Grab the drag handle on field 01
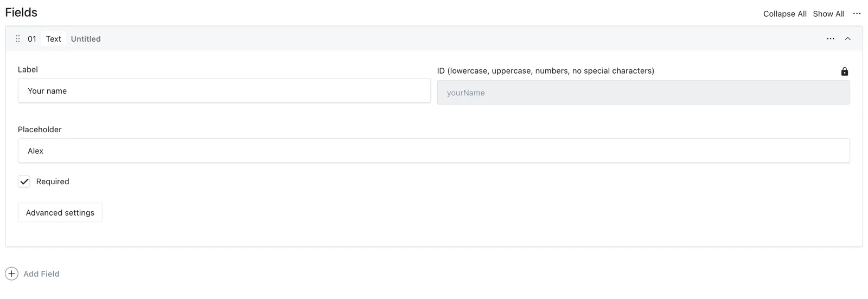Image resolution: width=868 pixels, height=299 pixels. (18, 39)
